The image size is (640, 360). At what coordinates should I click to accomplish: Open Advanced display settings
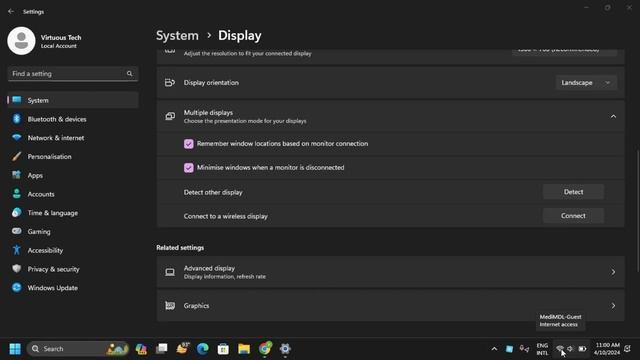[391, 272]
